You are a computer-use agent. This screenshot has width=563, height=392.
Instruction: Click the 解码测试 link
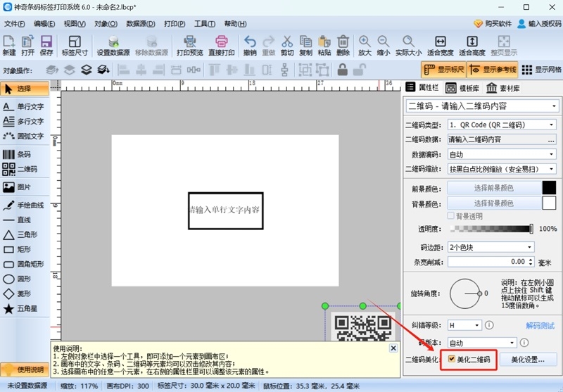[x=540, y=325]
